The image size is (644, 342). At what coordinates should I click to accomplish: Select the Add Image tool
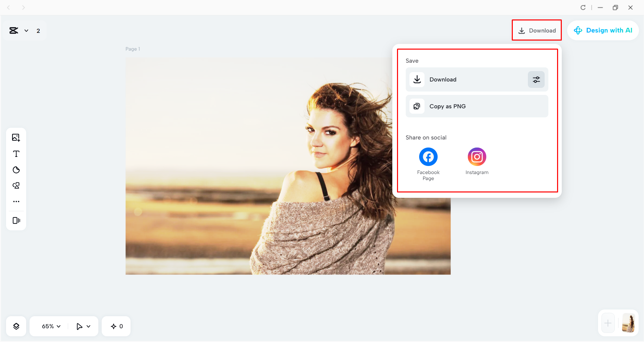16,137
